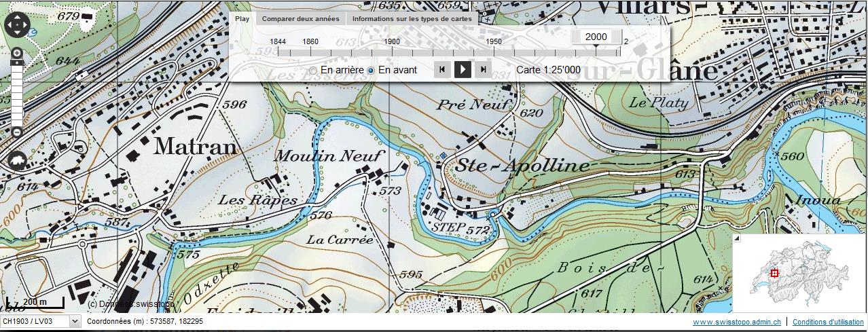Click the STEP label near the river

tap(449, 226)
